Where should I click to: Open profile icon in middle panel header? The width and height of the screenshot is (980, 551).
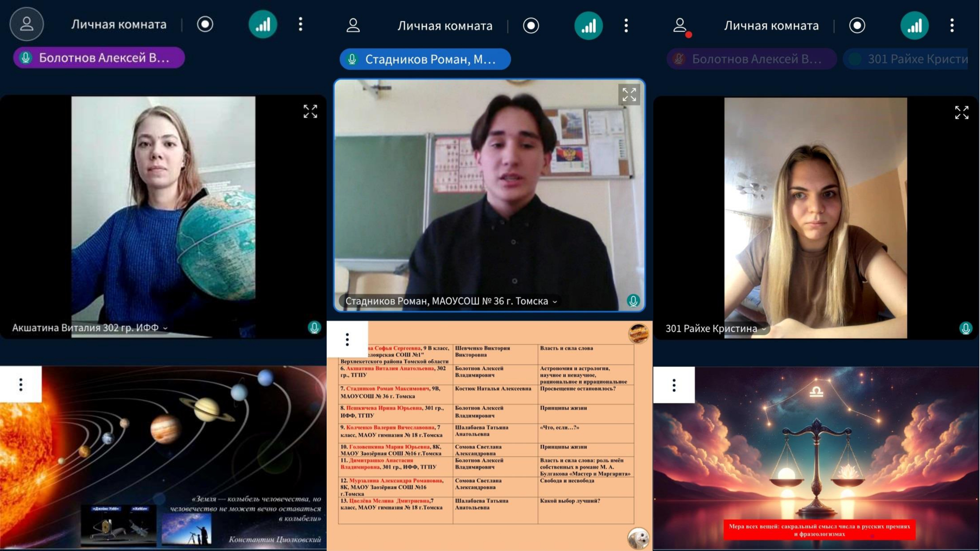[x=353, y=25]
